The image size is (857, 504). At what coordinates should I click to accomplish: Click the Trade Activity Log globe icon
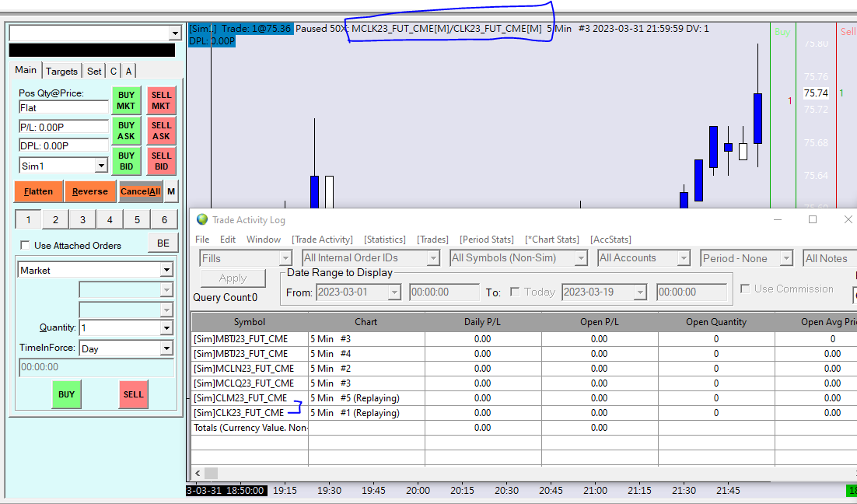coord(202,220)
